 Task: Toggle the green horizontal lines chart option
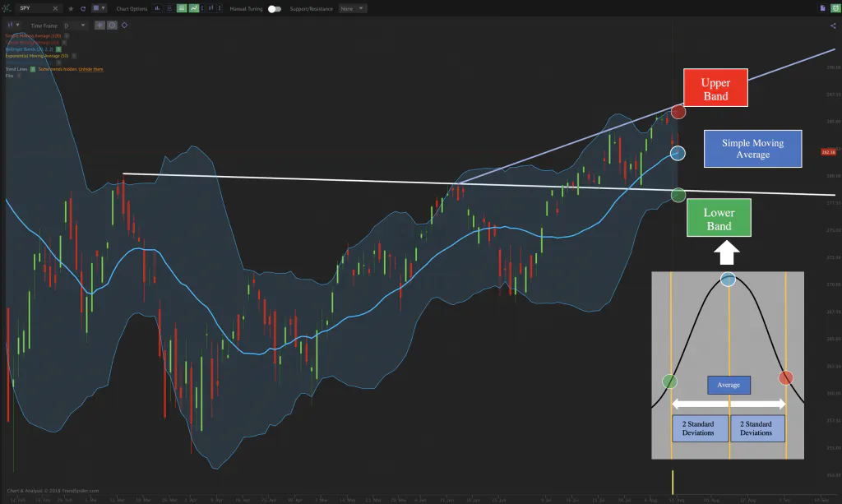click(182, 8)
